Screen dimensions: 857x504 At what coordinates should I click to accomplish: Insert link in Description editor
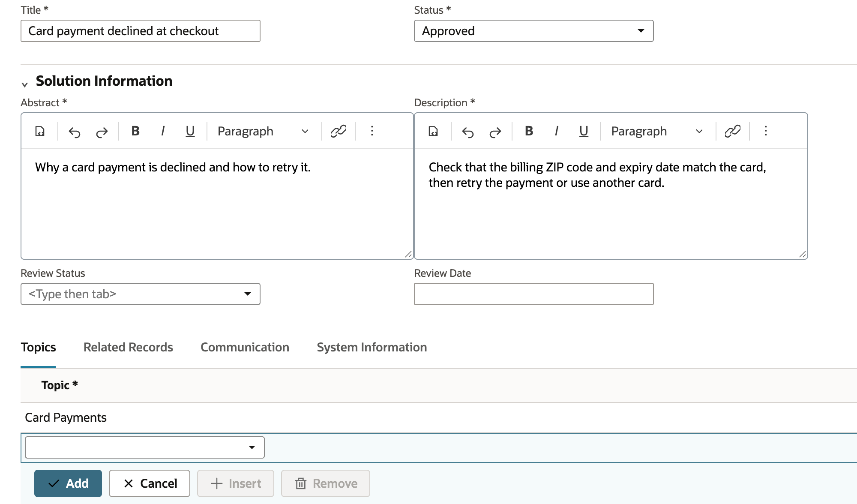(733, 131)
